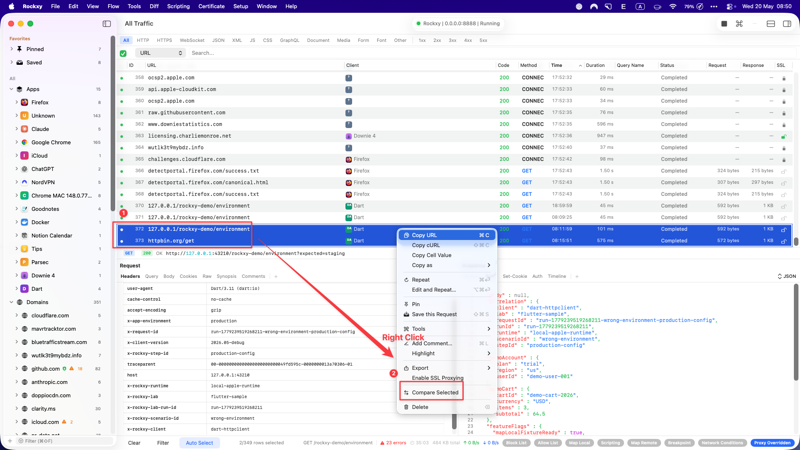Select the WebSocket filter tab
Screen dimensions: 800x450
pyautogui.click(x=192, y=40)
